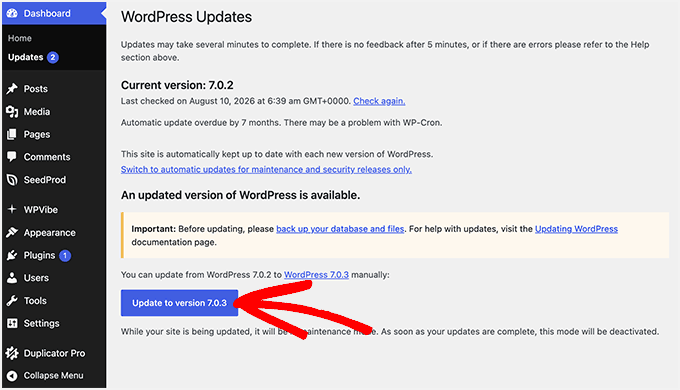Collapse the admin sidebar menu
The height and width of the screenshot is (390, 680).
point(54,376)
